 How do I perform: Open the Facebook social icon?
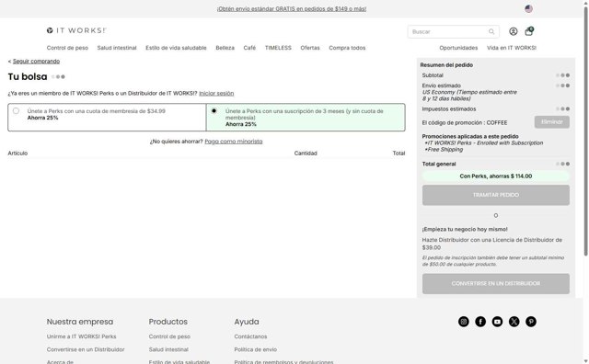480,322
